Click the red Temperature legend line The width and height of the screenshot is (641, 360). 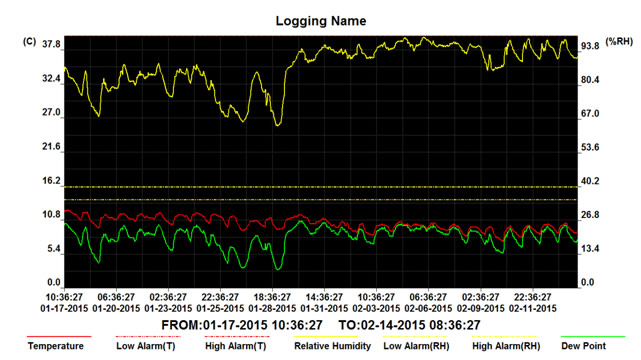coord(59,337)
